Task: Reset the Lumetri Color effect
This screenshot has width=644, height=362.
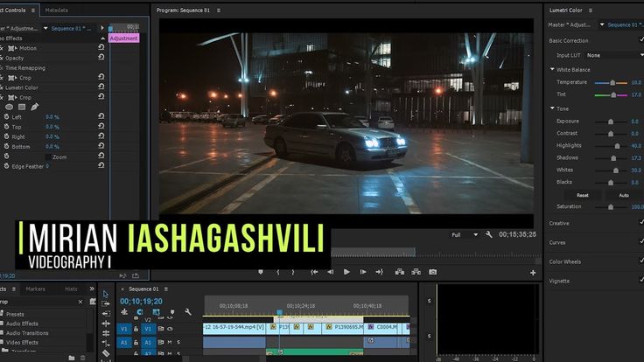Action: coord(101,87)
